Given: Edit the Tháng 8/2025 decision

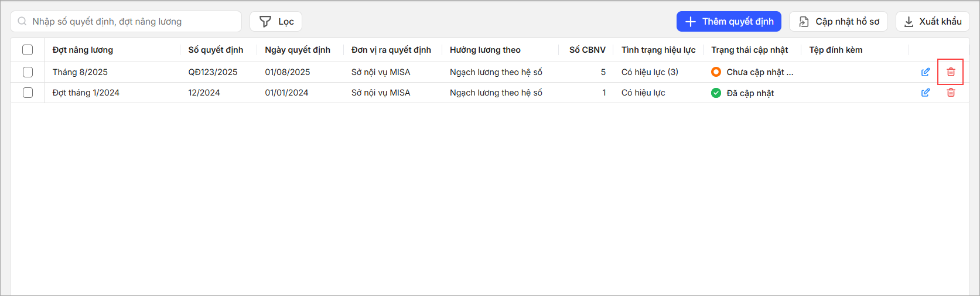Looking at the screenshot, I should coord(926,72).
